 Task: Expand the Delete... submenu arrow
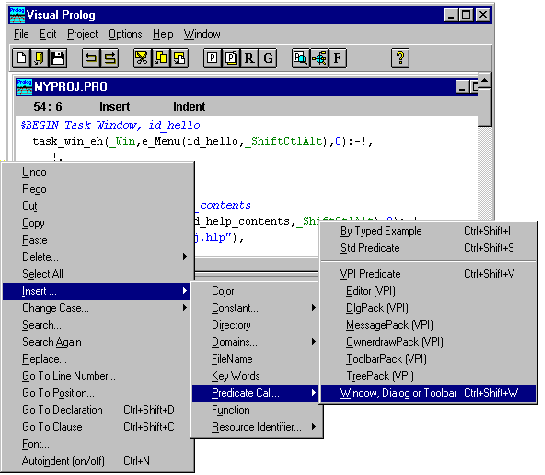click(185, 257)
